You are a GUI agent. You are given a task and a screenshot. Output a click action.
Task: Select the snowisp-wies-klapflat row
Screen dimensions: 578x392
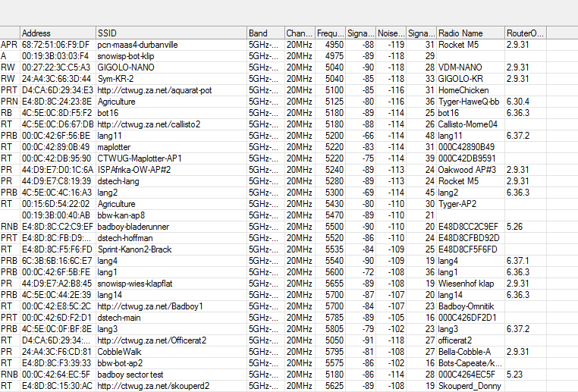138,283
